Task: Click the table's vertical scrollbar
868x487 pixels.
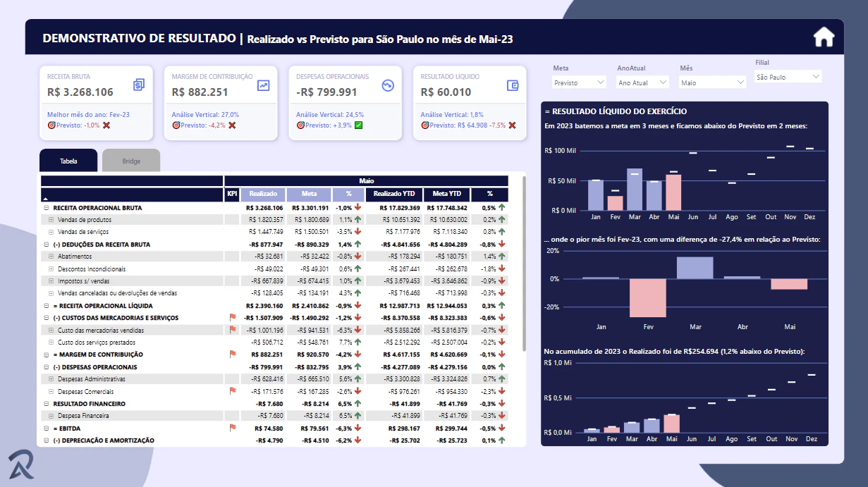Action: tap(523, 264)
